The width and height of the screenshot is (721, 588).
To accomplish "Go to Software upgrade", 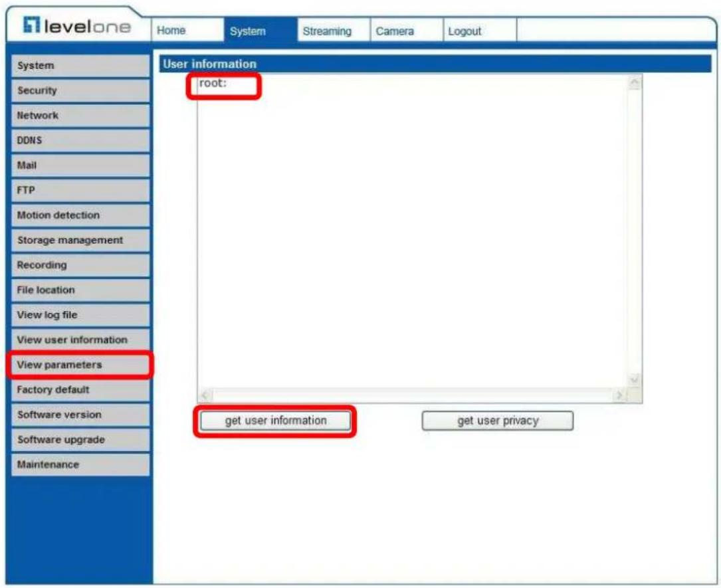I will click(x=80, y=440).
